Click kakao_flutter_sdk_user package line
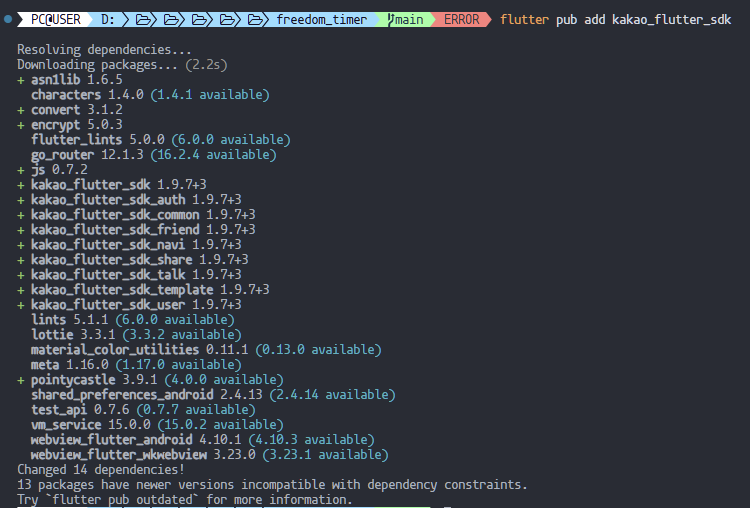The width and height of the screenshot is (750, 508). coord(129,304)
